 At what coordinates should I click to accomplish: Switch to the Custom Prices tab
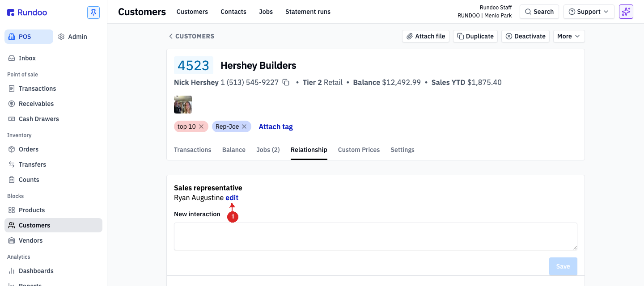[359, 150]
